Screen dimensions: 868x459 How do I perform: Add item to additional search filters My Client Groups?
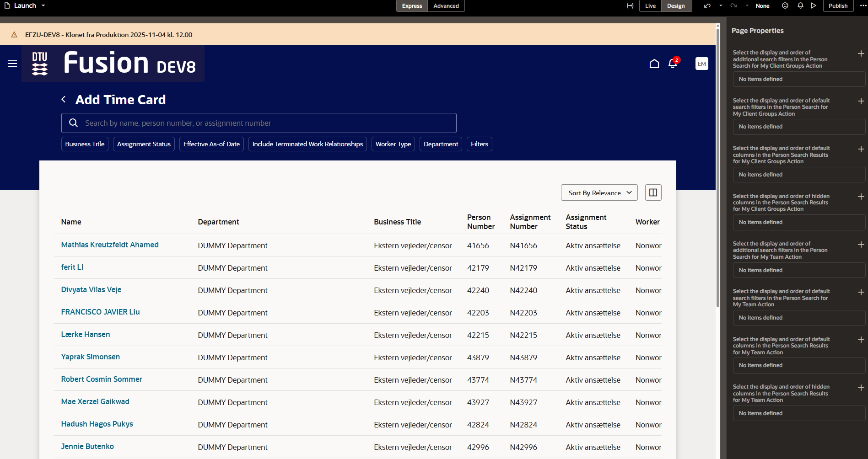(861, 53)
